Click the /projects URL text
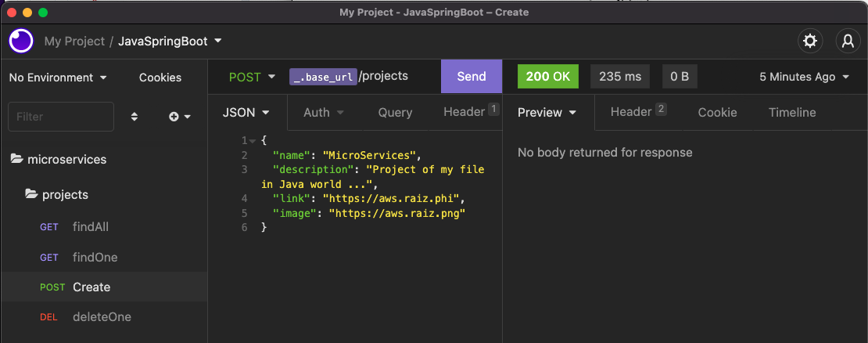The height and width of the screenshot is (343, 868). click(384, 76)
